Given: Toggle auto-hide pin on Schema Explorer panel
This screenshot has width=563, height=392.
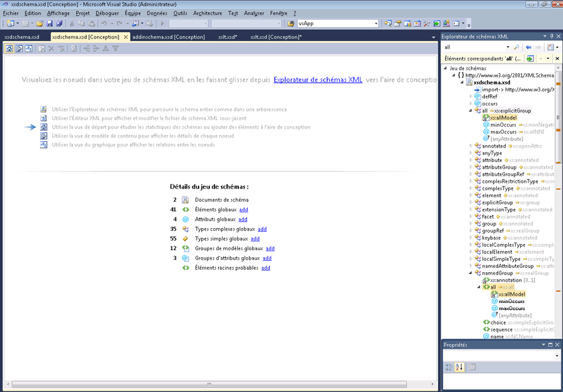Looking at the screenshot, I should [x=552, y=37].
